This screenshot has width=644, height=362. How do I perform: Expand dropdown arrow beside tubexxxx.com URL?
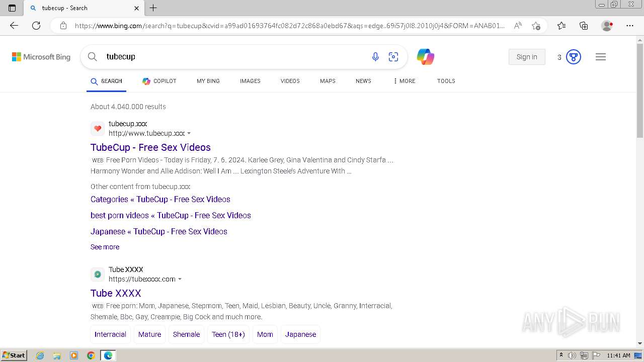(180, 280)
